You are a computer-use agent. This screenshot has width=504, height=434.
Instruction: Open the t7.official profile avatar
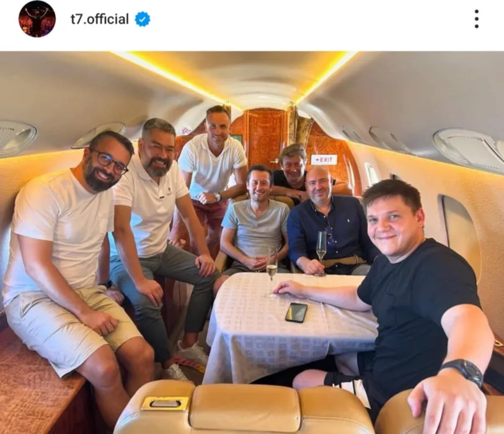click(37, 19)
